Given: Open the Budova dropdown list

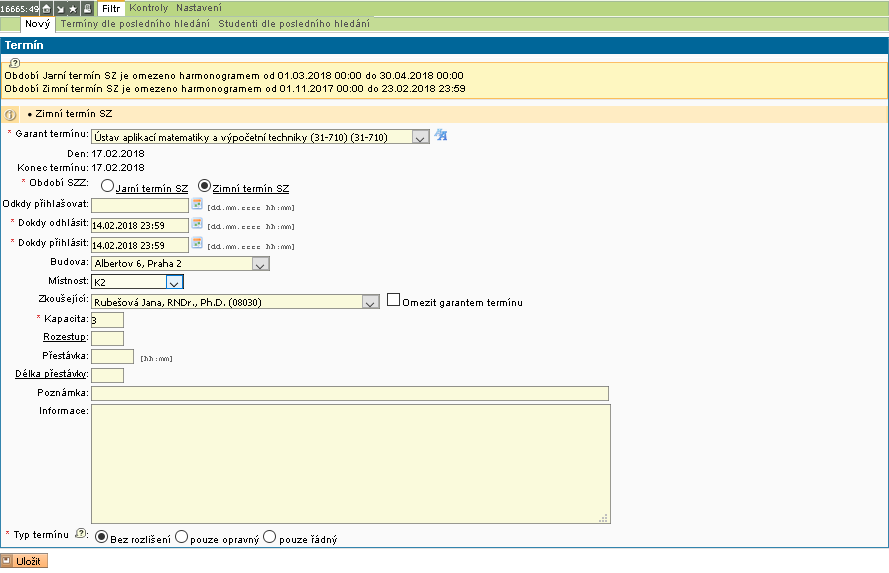Looking at the screenshot, I should (260, 264).
